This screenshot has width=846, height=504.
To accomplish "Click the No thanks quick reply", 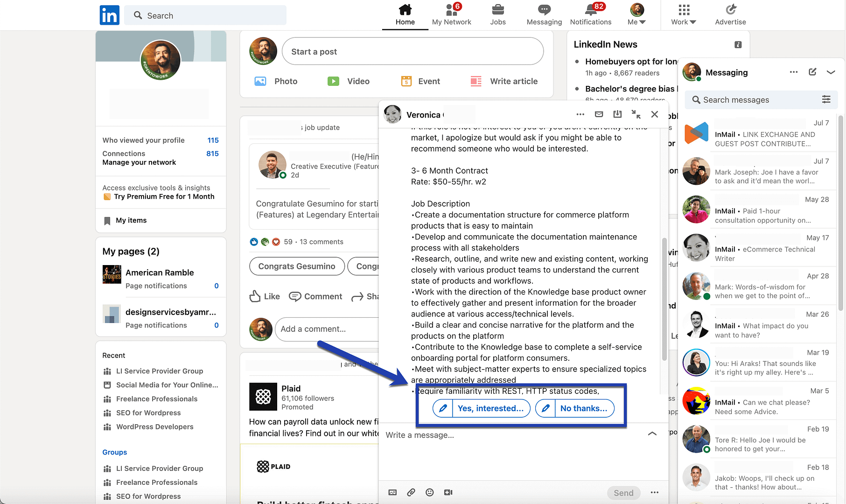I will [x=575, y=408].
